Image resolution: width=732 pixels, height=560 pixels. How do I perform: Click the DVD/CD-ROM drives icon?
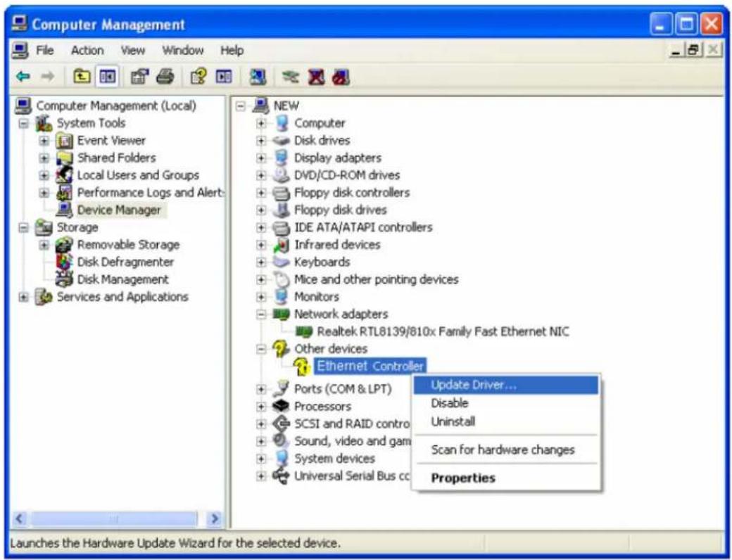coord(281,175)
